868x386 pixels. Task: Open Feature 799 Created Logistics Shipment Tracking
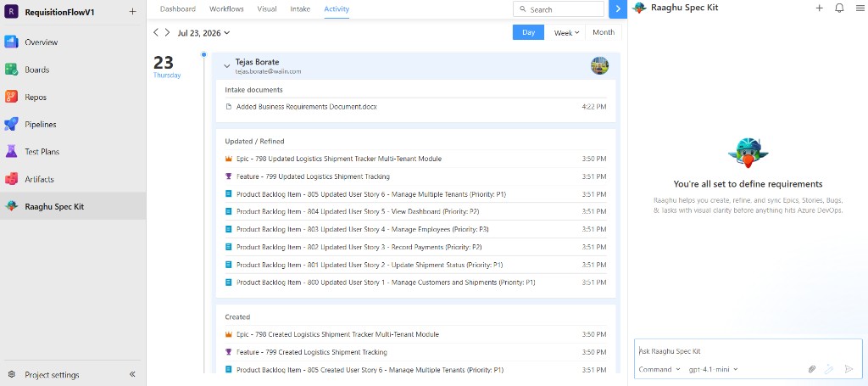(415, 352)
